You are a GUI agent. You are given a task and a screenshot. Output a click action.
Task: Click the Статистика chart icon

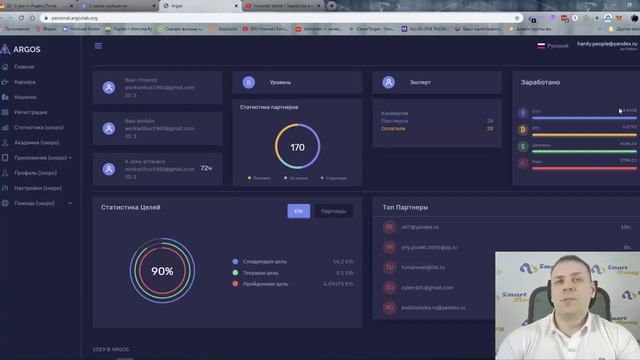tap(5, 127)
